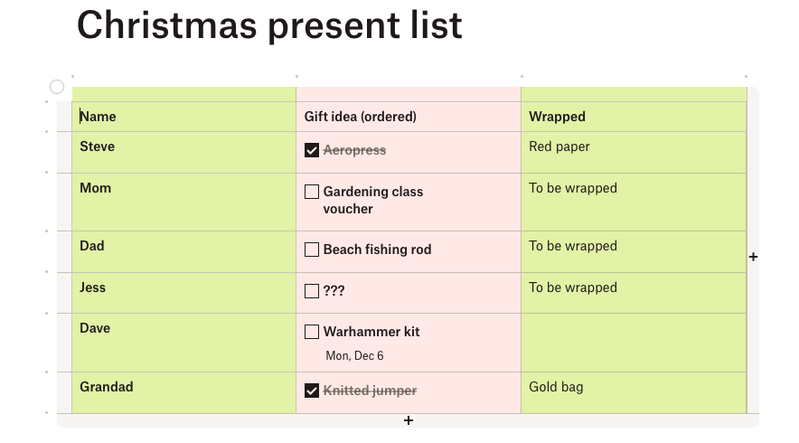Click the empty Wrapped cell for Dave
The height and width of the screenshot is (443, 799).
(x=633, y=342)
